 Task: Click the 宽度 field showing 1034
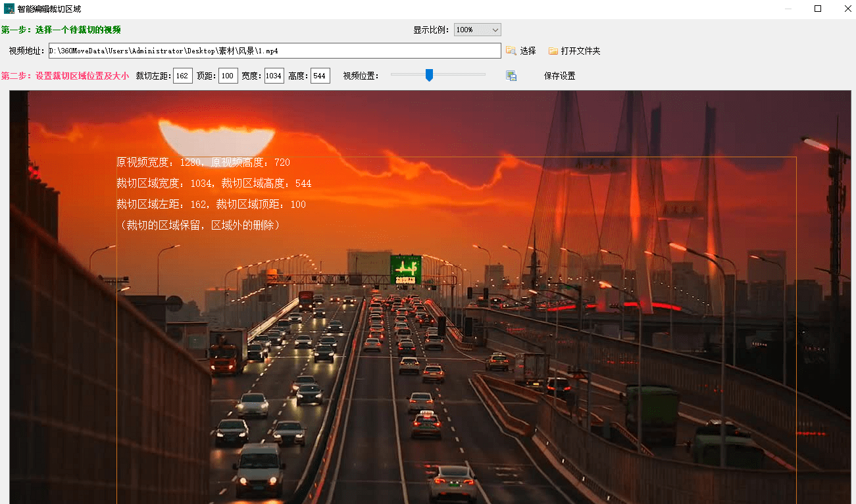click(x=274, y=76)
